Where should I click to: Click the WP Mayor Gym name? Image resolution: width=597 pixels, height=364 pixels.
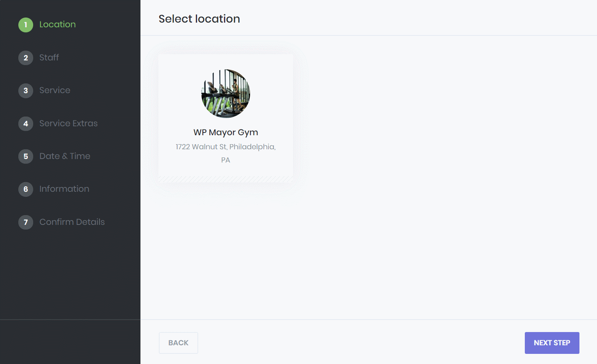[x=226, y=133]
